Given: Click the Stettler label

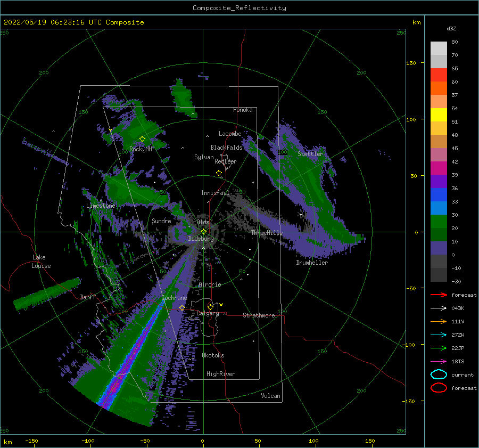Looking at the screenshot, I should coord(310,154).
